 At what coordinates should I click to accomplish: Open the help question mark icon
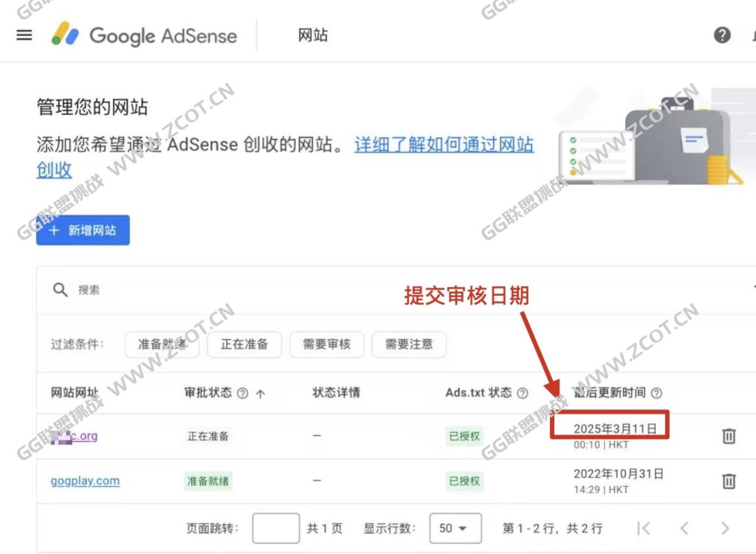722,35
